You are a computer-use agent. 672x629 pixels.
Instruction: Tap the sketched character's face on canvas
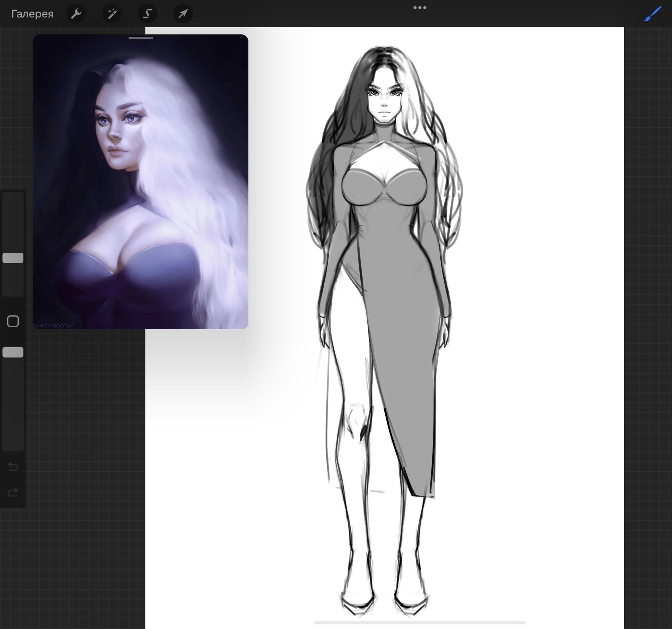pos(384,101)
